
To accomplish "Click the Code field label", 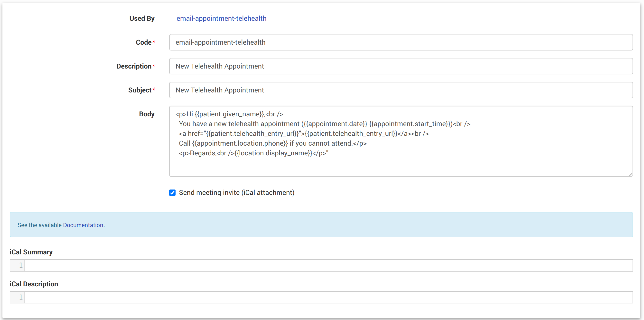I will (x=144, y=42).
